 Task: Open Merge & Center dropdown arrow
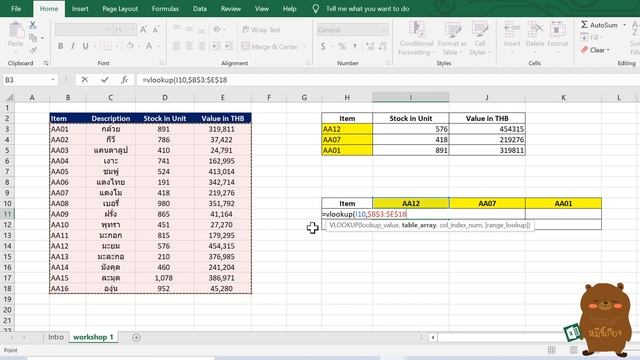pos(304,47)
